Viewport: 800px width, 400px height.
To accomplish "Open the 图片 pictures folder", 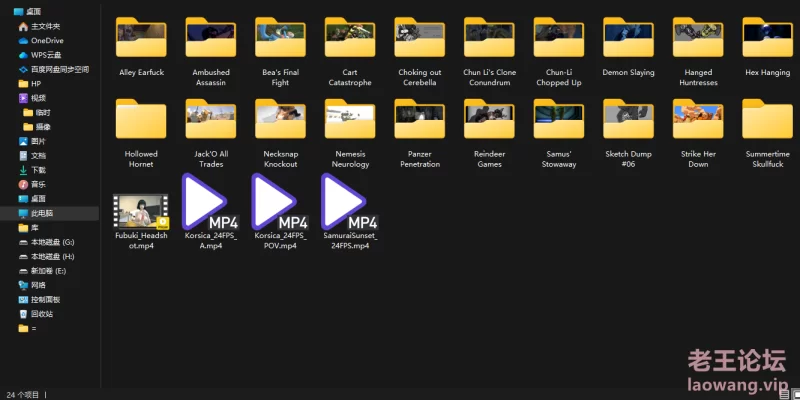I will (x=38, y=141).
